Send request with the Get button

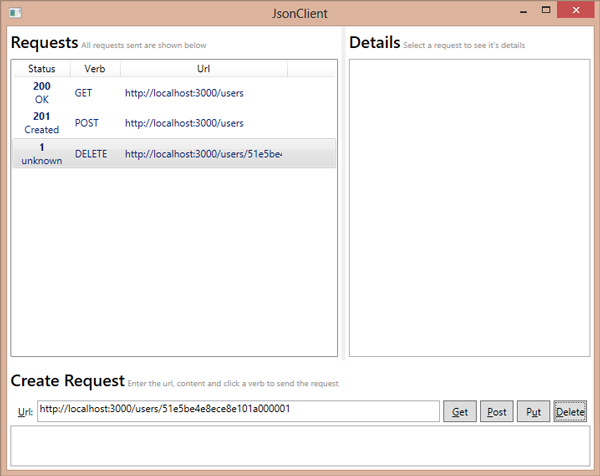tap(460, 412)
